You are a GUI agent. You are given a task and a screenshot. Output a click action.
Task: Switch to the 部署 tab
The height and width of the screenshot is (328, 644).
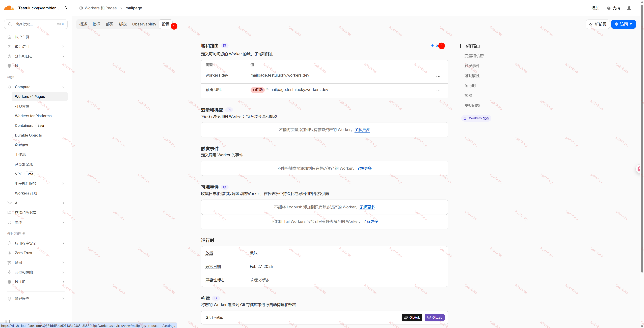click(110, 24)
